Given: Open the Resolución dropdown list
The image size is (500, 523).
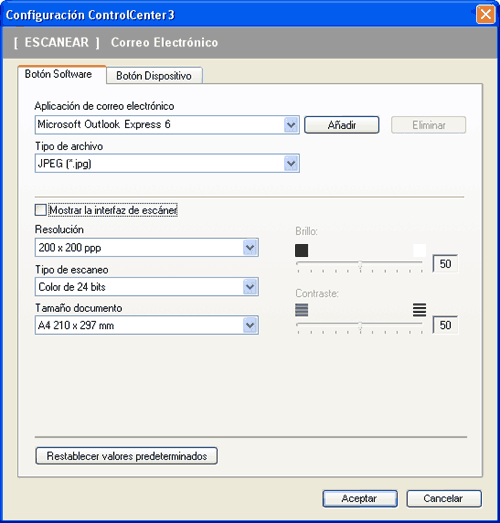Looking at the screenshot, I should pos(250,248).
